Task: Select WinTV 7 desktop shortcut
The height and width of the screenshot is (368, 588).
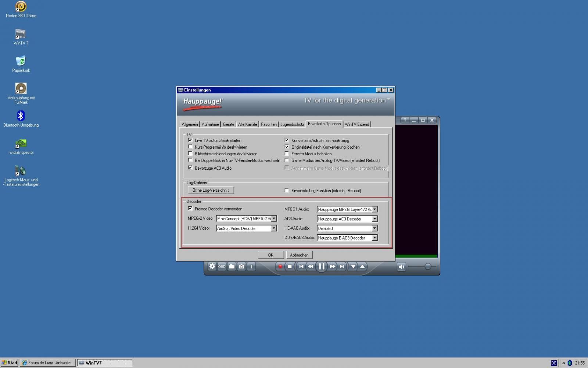Action: click(21, 37)
